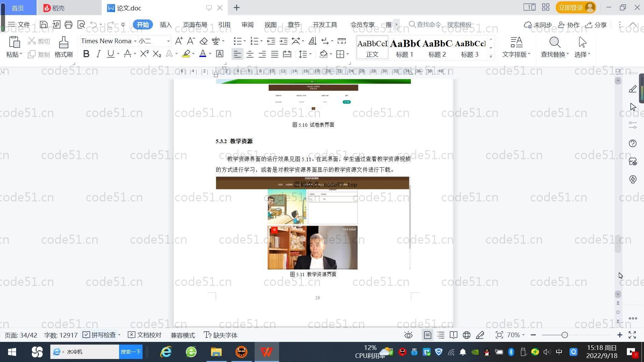Open the 插入 (Insert) ribbon tab
644x362 pixels.
(166, 25)
